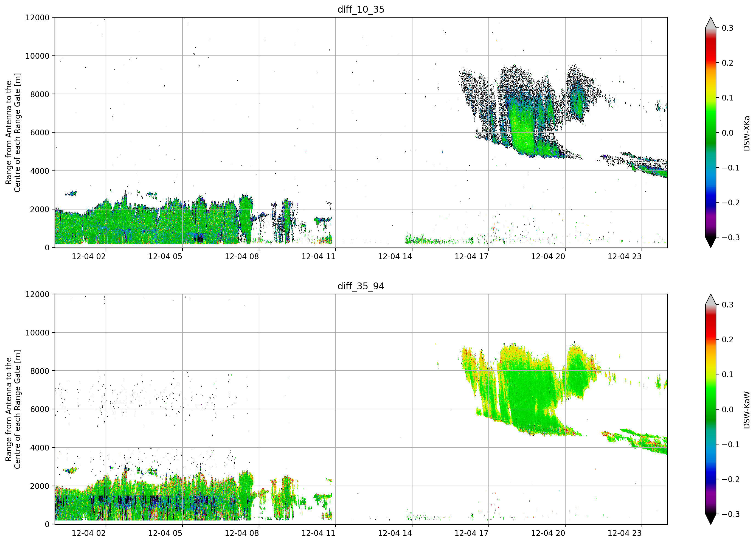Screen dimensions: 756x543
Task: Click the 6000 y-tick in diff_35_94 plot
Action: [40, 410]
